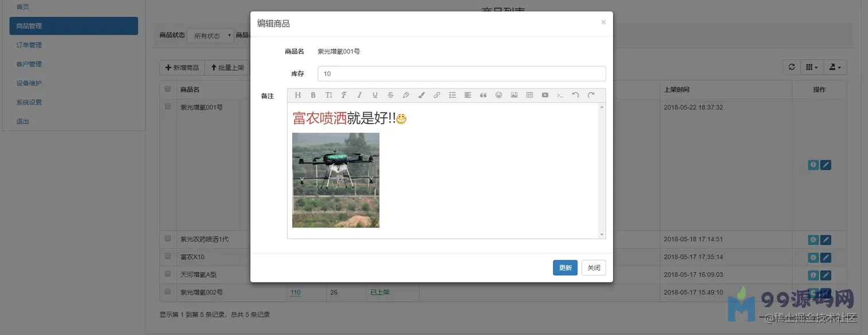Click the refresh icon above the table

point(792,67)
